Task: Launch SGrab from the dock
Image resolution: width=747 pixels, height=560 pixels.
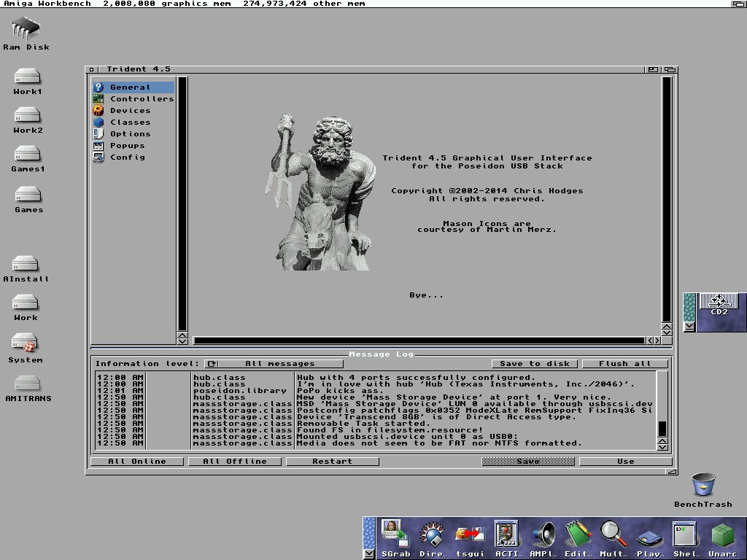Action: [x=395, y=538]
